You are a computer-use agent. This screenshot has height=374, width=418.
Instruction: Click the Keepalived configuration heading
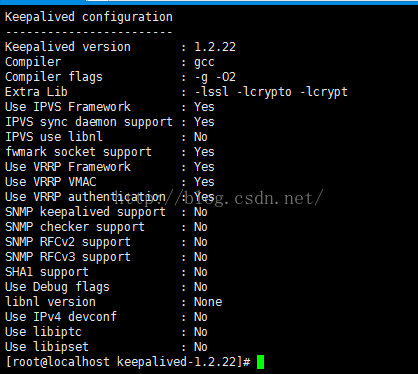[89, 17]
